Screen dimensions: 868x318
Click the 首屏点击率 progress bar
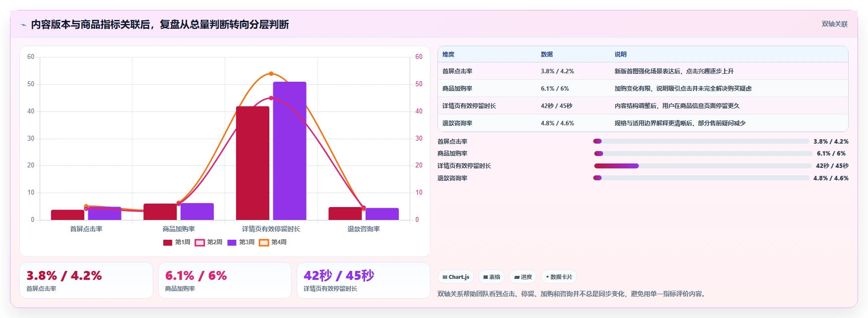point(701,141)
